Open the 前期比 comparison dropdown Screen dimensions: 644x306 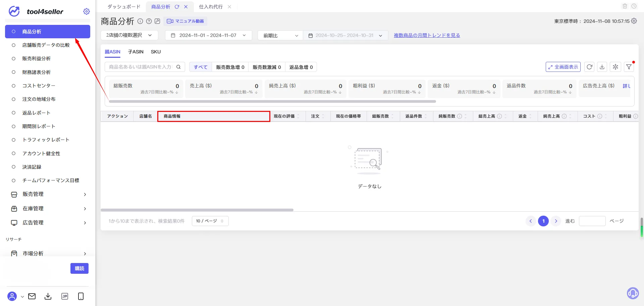[x=280, y=35]
